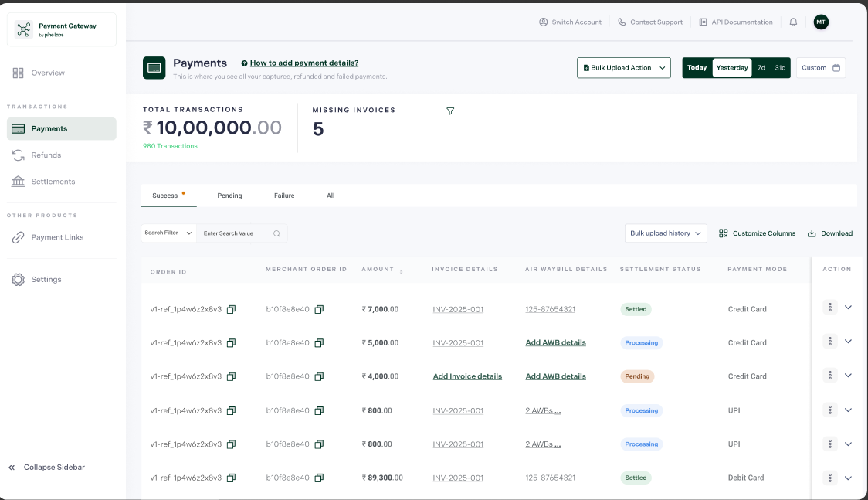868x500 pixels.
Task: Copy merchant order ID in the ₹5,000.00 row
Action: (319, 343)
